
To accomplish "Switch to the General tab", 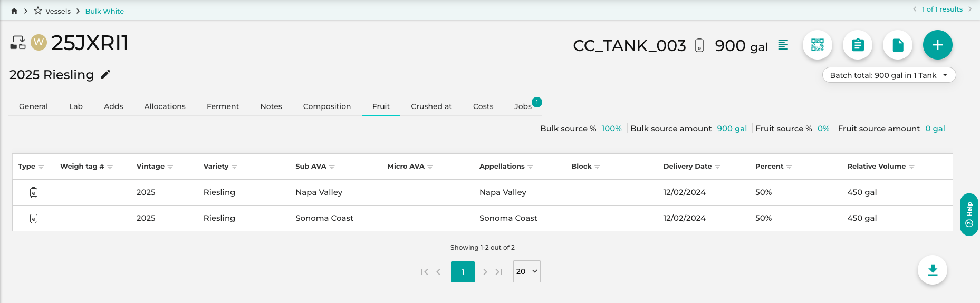I will pyautogui.click(x=33, y=106).
